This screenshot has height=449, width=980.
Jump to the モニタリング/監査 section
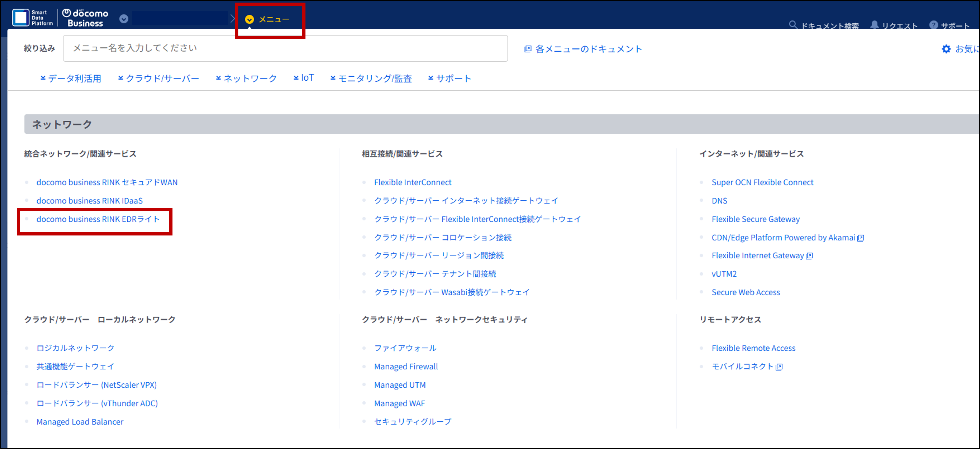(x=371, y=78)
